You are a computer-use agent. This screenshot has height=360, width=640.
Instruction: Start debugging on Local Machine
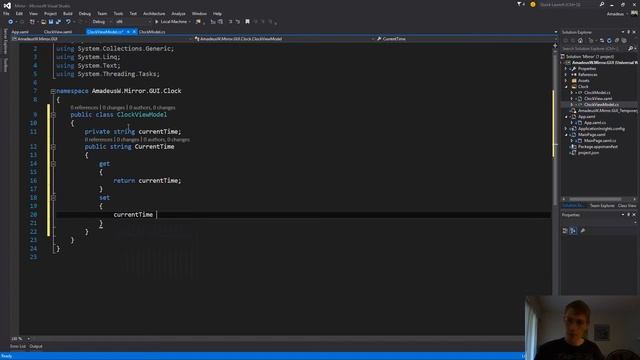(171, 22)
